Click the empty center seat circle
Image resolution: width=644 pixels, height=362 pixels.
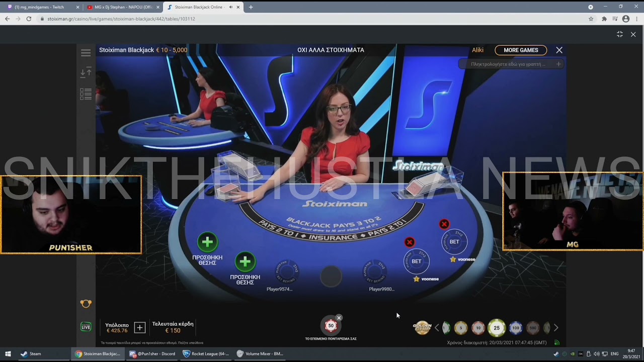coord(331,276)
